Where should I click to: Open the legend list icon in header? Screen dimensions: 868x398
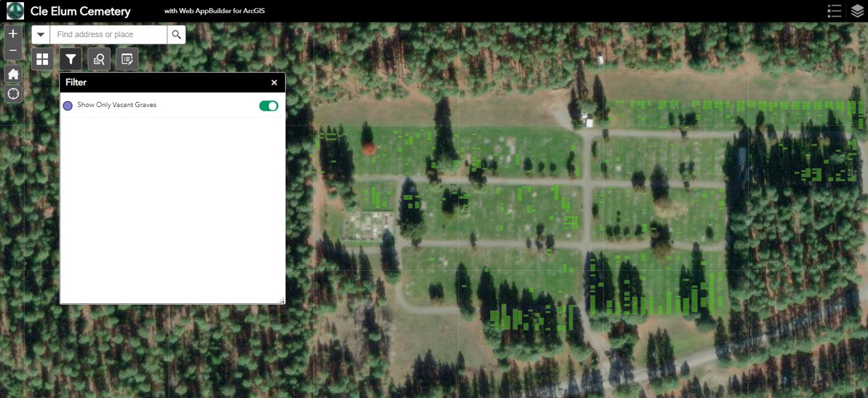[x=835, y=11]
